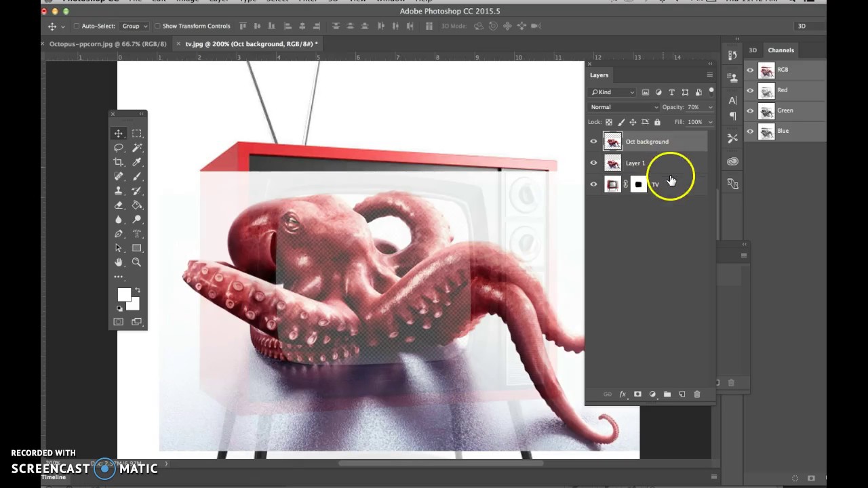Viewport: 868px width, 488px height.
Task: Create a new layer group
Action: 667,394
